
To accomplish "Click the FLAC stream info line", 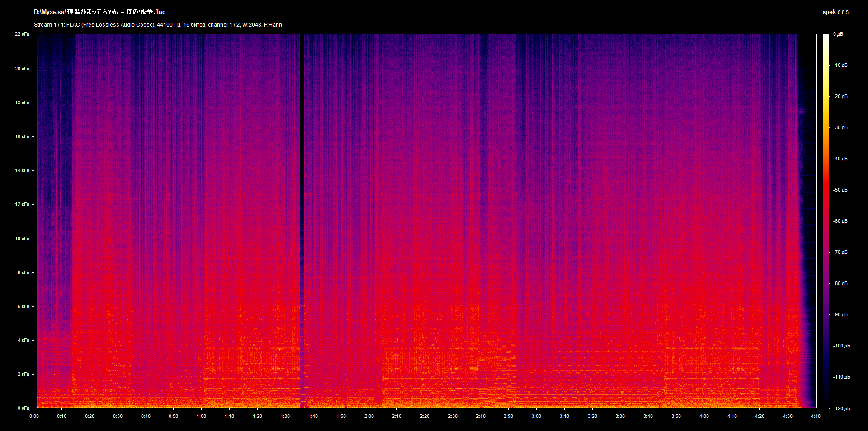I will tap(158, 25).
